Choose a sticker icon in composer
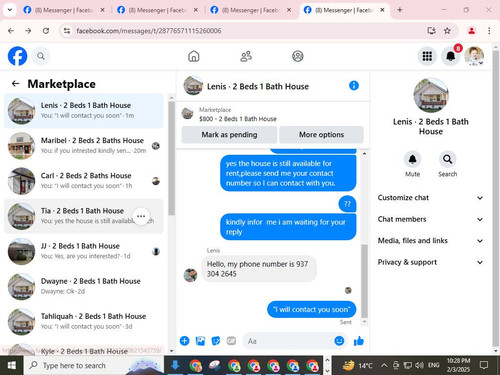This screenshot has width=500, height=375. [x=216, y=341]
